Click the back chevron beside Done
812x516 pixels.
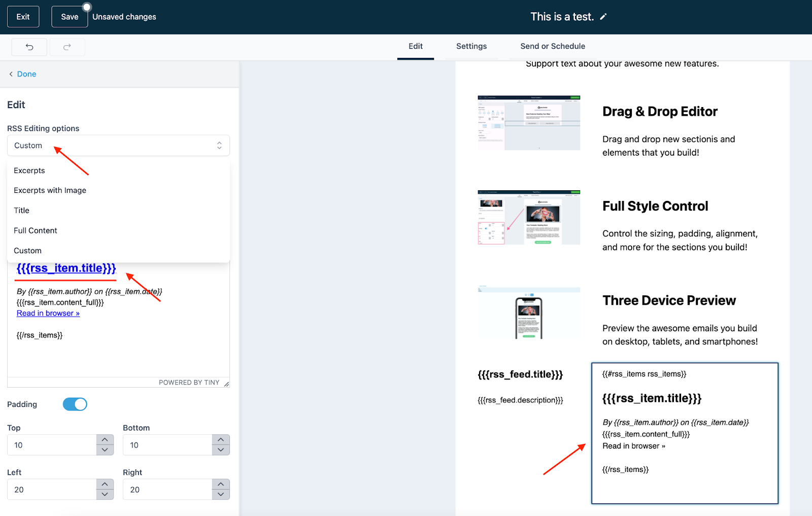(11, 74)
